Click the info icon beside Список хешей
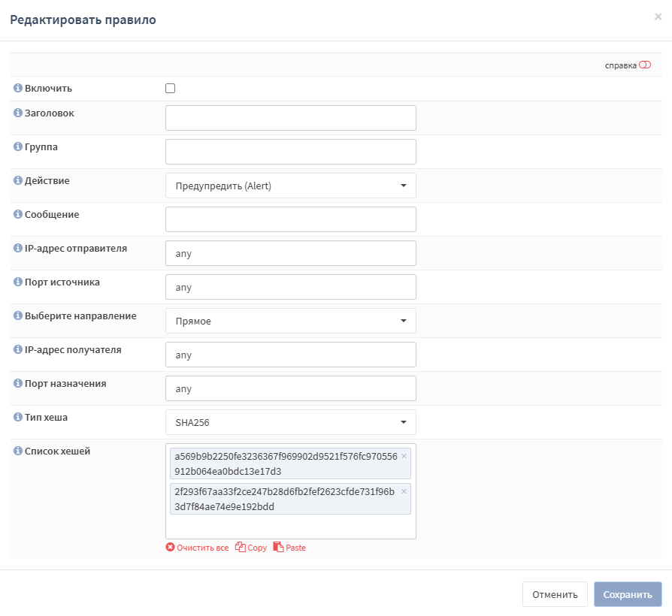Viewport: 672px width, 616px height. pyautogui.click(x=18, y=451)
